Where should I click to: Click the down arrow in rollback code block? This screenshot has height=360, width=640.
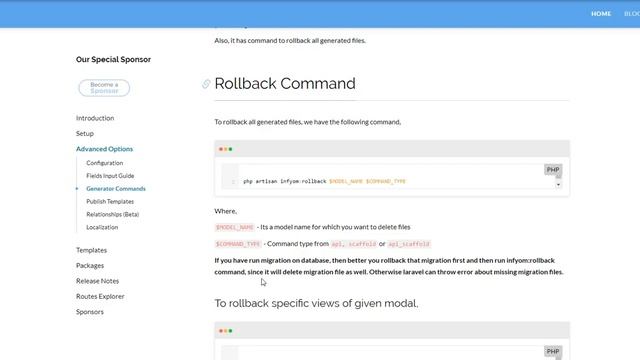[x=558, y=185]
